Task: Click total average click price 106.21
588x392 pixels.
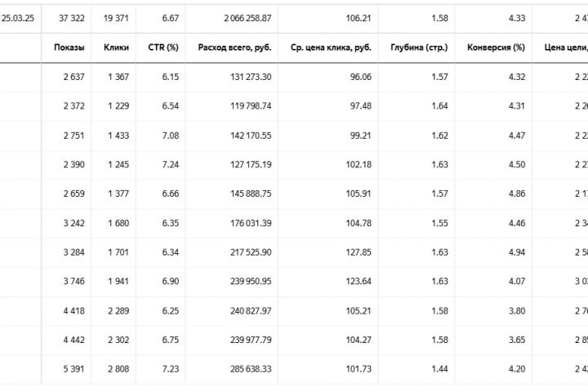Action: click(358, 17)
